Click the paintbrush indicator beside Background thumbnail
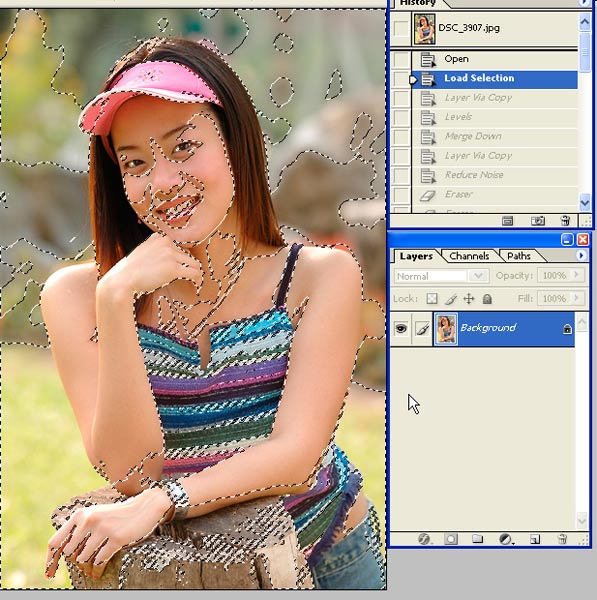Image resolution: width=597 pixels, height=600 pixels. (x=422, y=328)
